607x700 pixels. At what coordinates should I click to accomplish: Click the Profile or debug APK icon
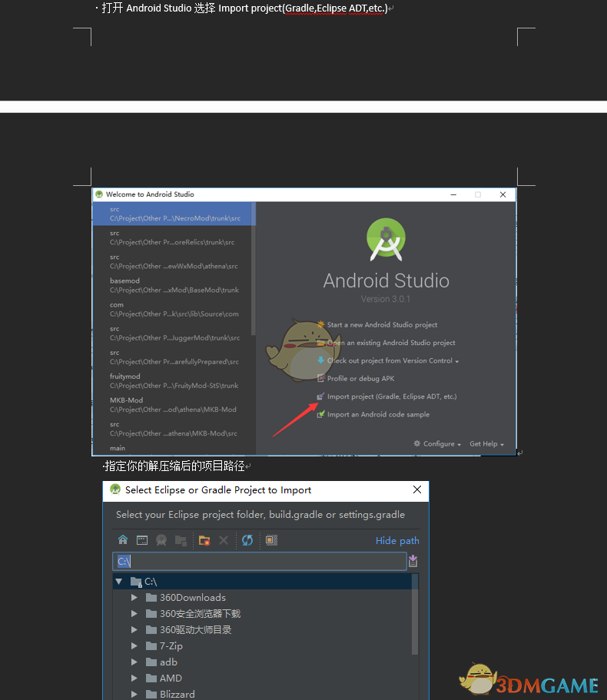pyautogui.click(x=320, y=378)
